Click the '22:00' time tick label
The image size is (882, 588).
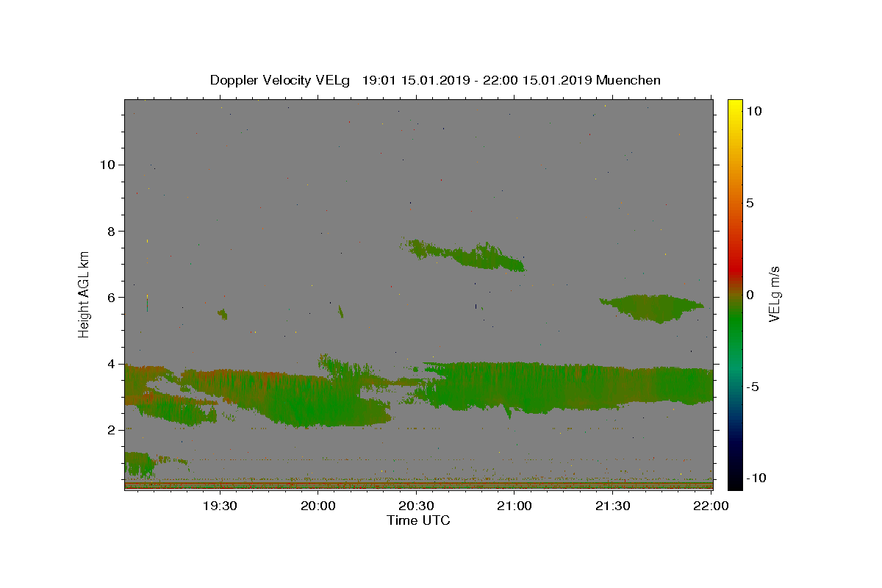tap(711, 506)
